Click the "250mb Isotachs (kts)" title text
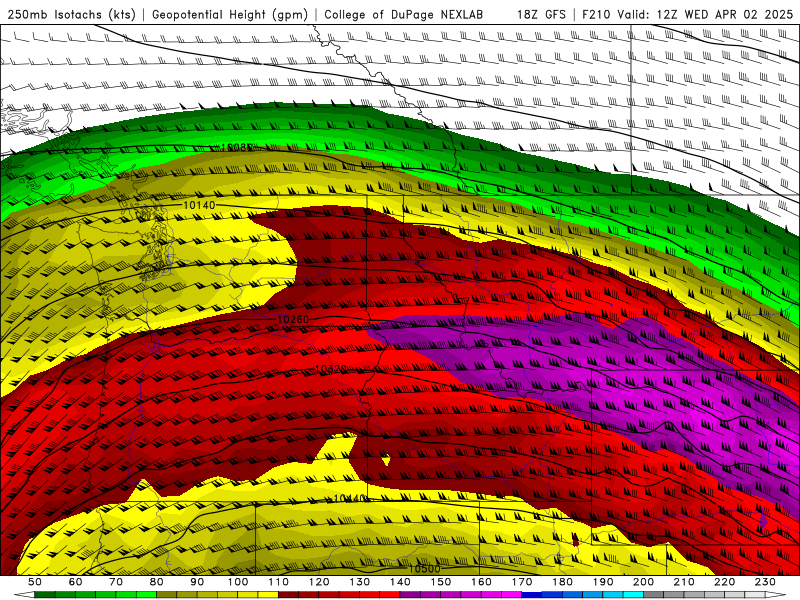Screen dimensions: 800x600 click(x=71, y=15)
